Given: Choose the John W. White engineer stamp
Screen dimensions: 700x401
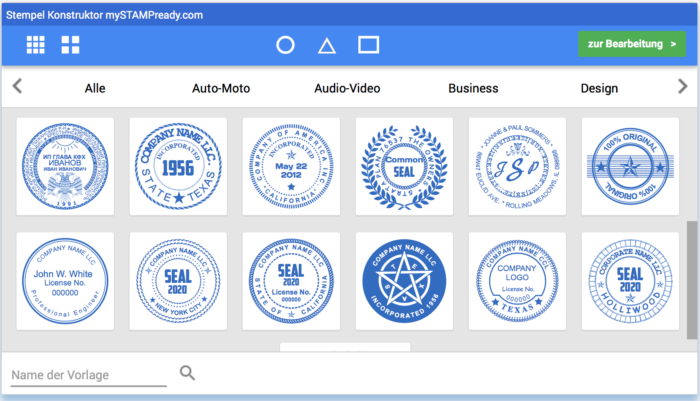Looking at the screenshot, I should (x=65, y=281).
